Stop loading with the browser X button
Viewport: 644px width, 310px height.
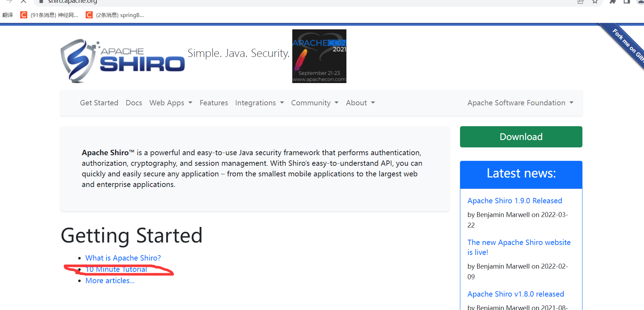click(x=23, y=1)
